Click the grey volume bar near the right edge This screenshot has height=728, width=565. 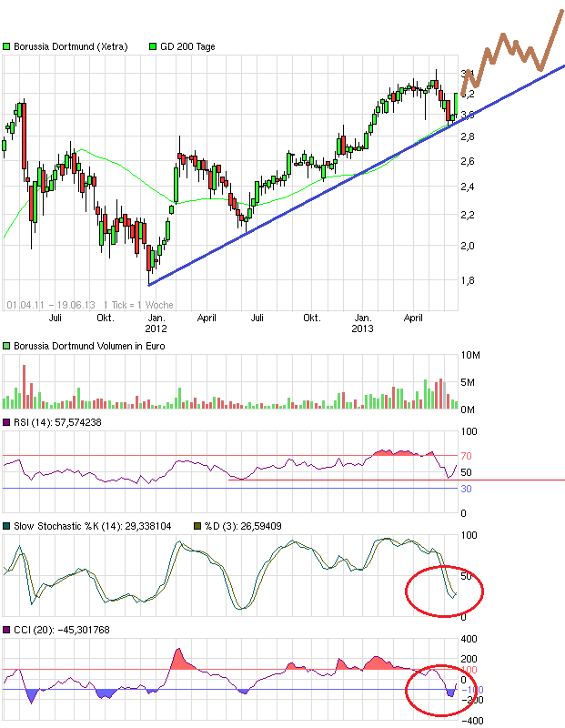pos(445,395)
